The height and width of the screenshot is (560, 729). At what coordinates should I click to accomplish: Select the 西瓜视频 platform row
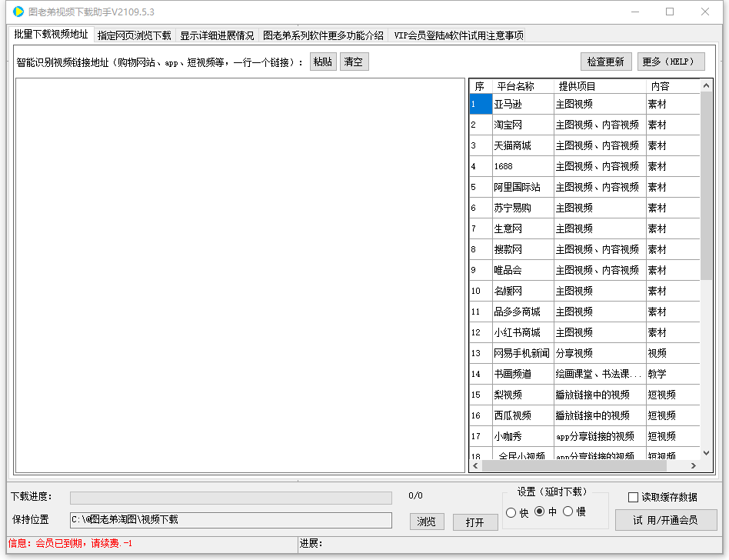[584, 415]
